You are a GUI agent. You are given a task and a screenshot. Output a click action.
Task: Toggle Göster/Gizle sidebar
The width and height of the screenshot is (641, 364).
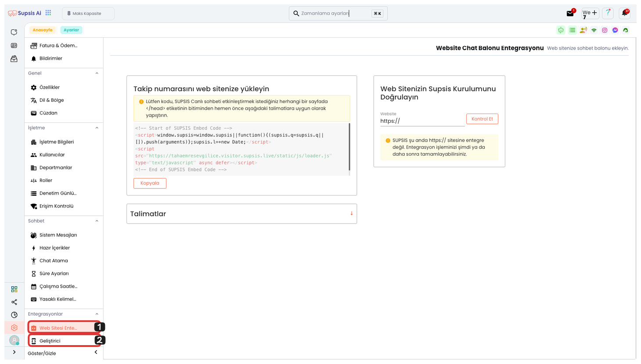tap(64, 353)
